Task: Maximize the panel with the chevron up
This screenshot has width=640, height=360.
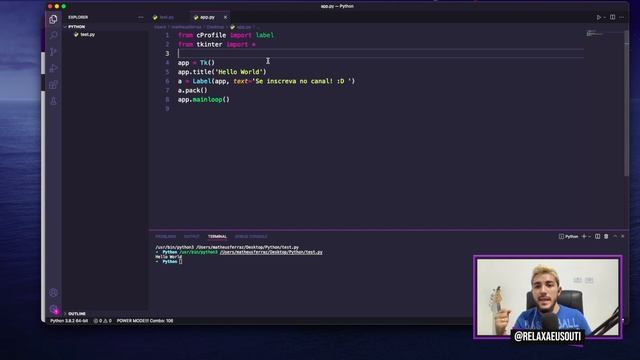Action: pyautogui.click(x=615, y=236)
